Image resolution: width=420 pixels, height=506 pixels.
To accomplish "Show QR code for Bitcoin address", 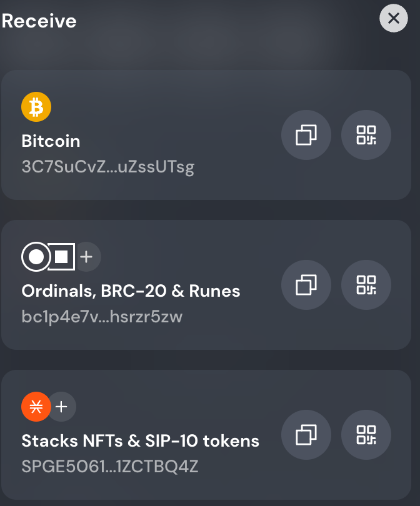I will tap(366, 135).
